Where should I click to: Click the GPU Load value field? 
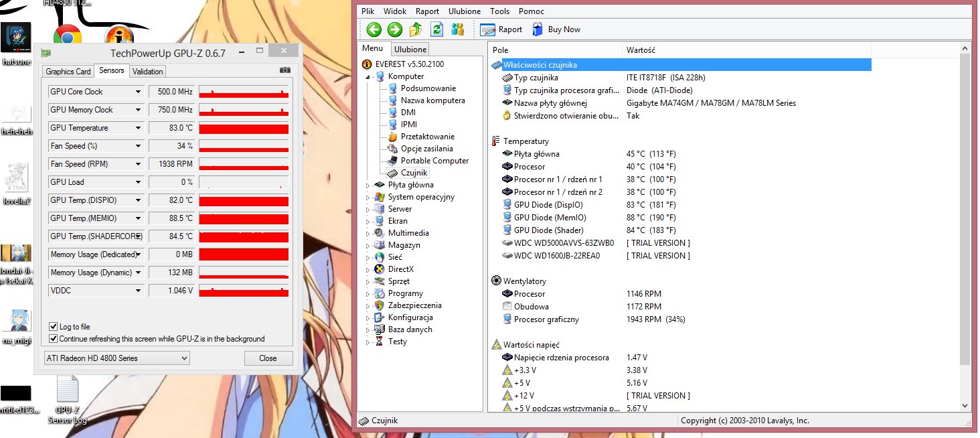(171, 182)
